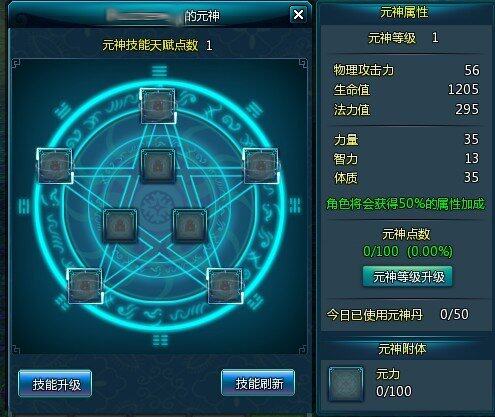495x417 pixels.
Task: Select the bottom-left outer skill slot
Action: (x=85, y=286)
